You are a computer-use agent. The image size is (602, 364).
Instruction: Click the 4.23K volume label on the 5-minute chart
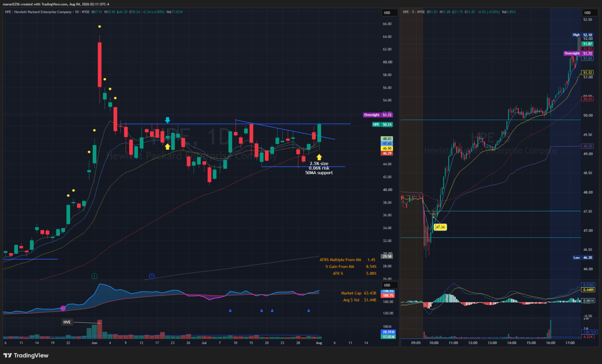588,337
